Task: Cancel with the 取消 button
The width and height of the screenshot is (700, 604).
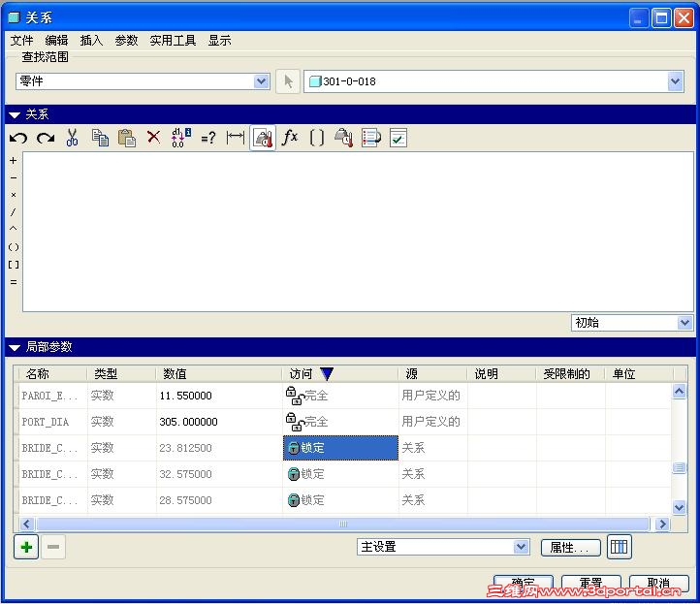Action: (658, 583)
